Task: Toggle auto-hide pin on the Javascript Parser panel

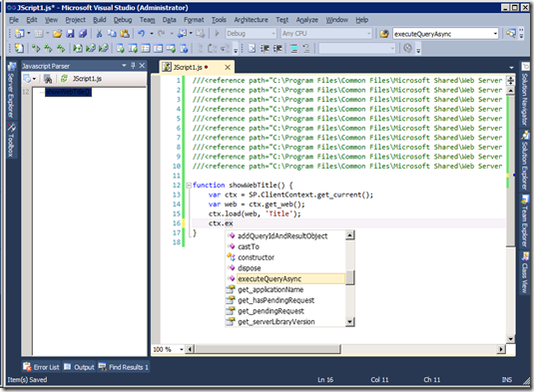Action: (133, 66)
